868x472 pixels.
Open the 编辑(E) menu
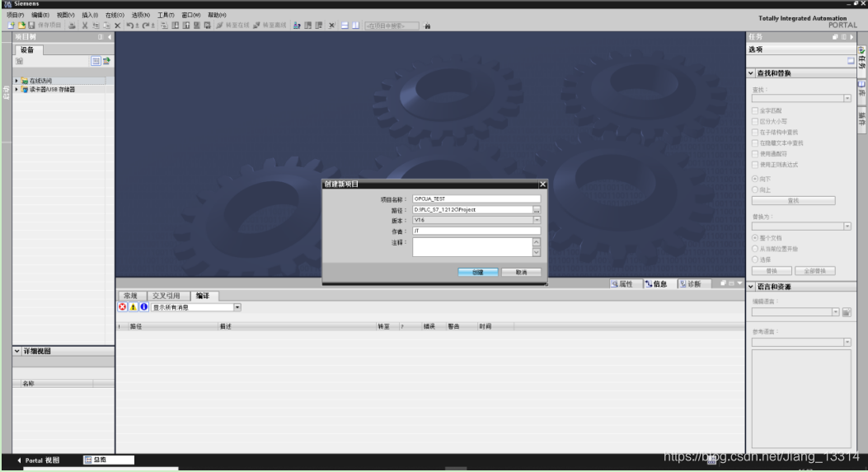40,15
